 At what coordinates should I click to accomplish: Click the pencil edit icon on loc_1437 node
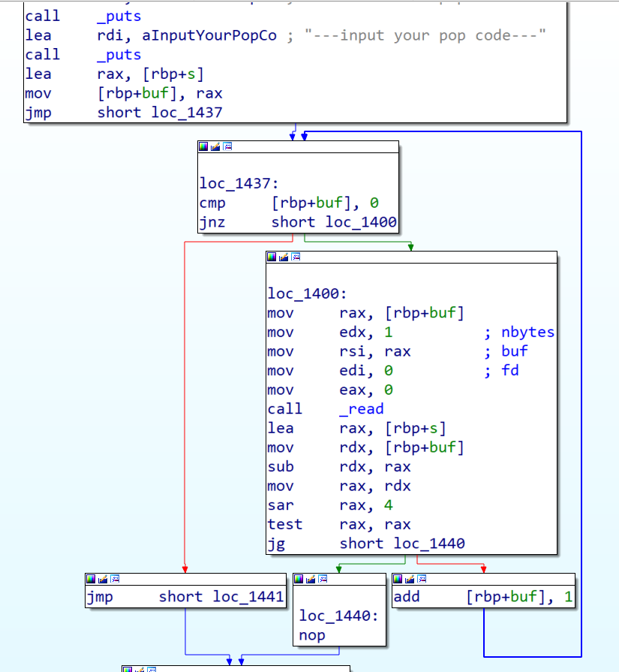click(215, 147)
